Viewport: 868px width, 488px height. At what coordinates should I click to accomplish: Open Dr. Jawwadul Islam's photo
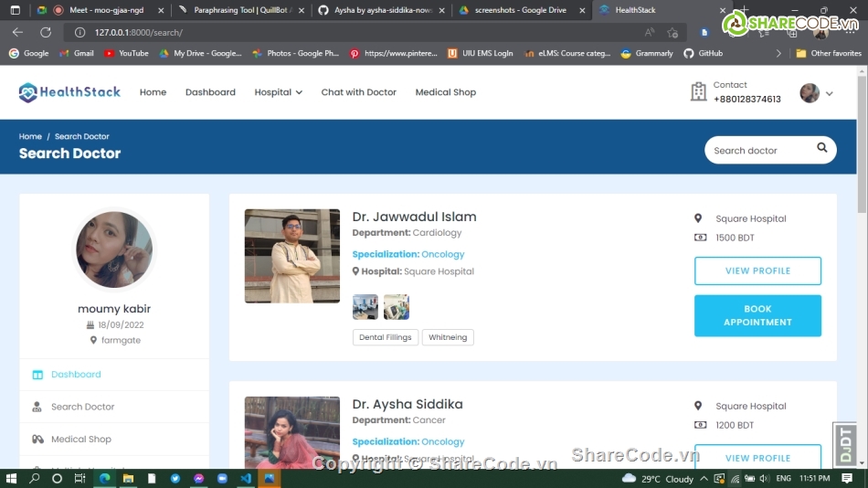(x=292, y=256)
